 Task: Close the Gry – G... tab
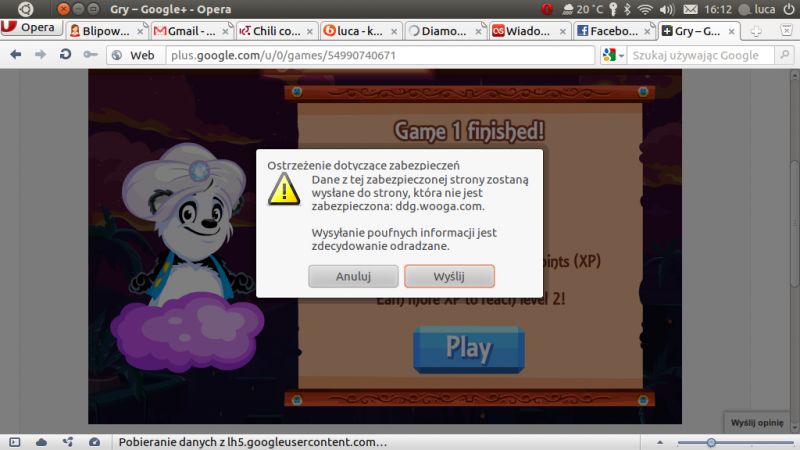pos(732,32)
